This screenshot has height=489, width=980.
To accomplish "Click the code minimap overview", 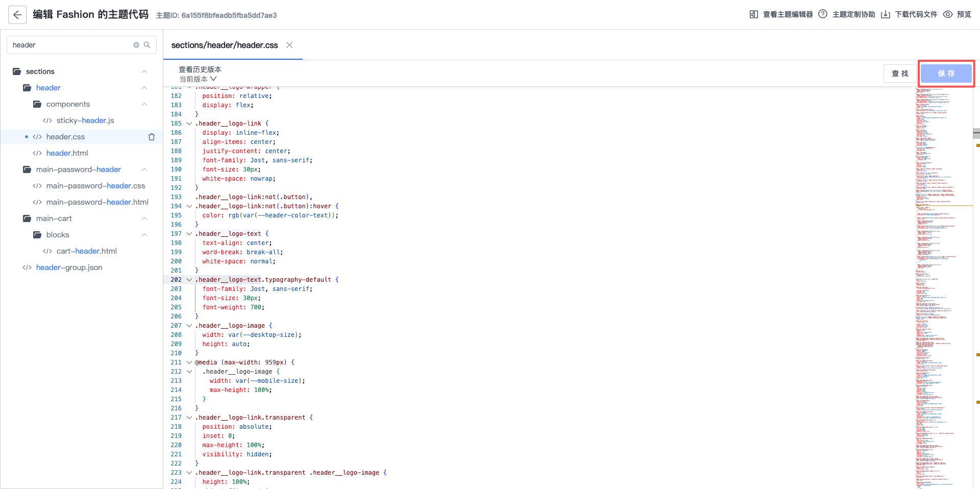I will [x=943, y=287].
